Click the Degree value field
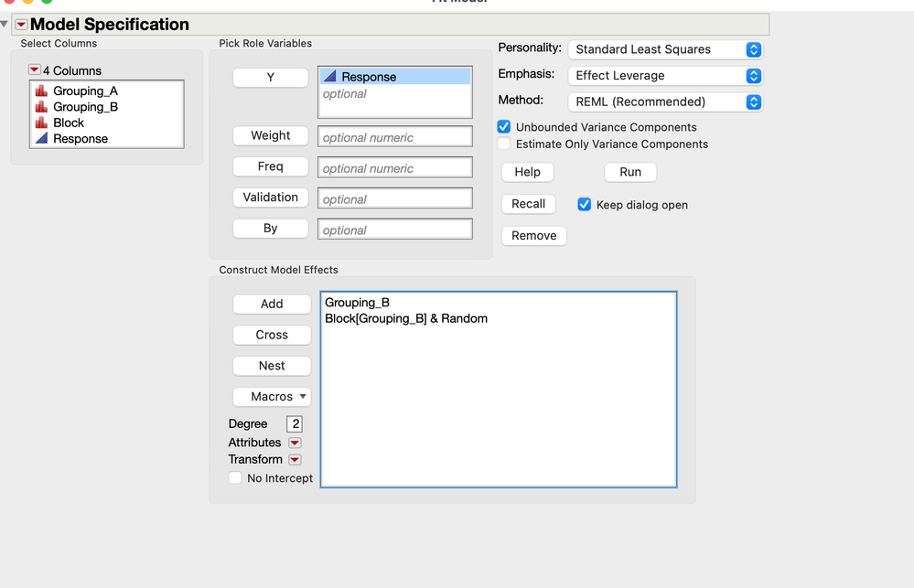The height and width of the screenshot is (588, 914). (x=296, y=423)
